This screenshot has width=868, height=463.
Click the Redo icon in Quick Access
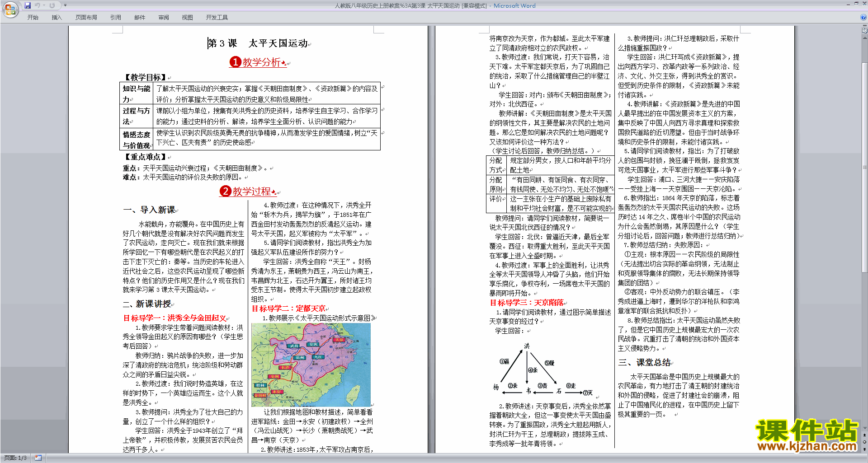[52, 5]
